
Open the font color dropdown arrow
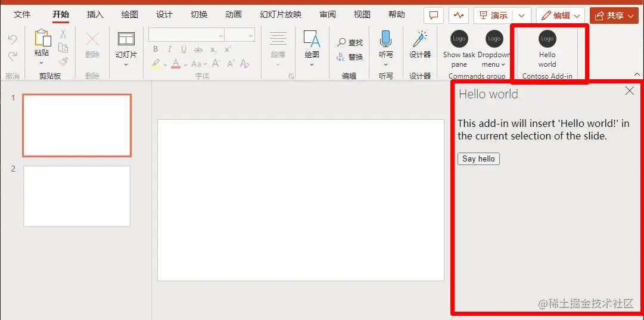click(x=185, y=65)
